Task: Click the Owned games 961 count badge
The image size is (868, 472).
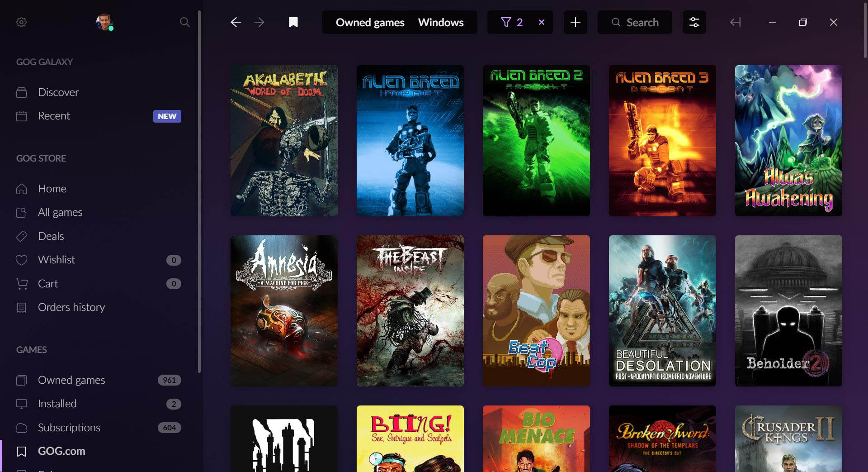Action: point(169,380)
